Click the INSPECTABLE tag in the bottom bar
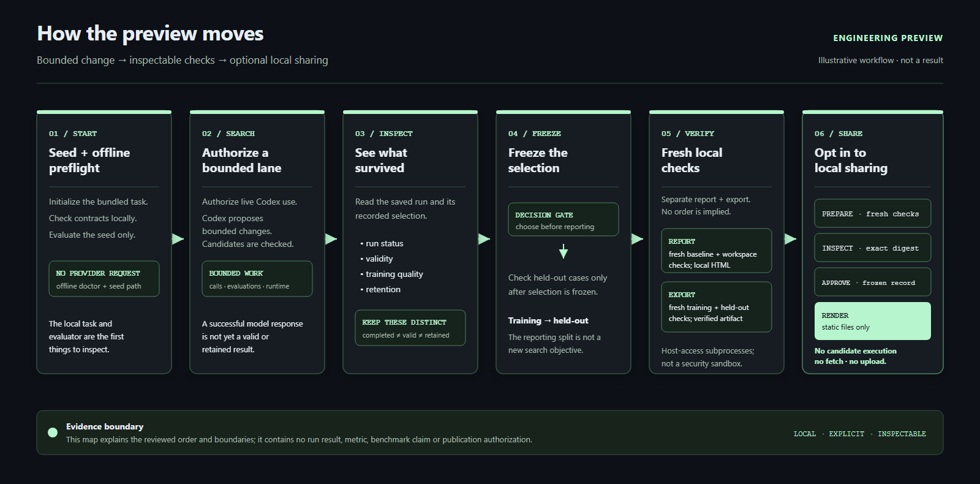 coord(902,434)
